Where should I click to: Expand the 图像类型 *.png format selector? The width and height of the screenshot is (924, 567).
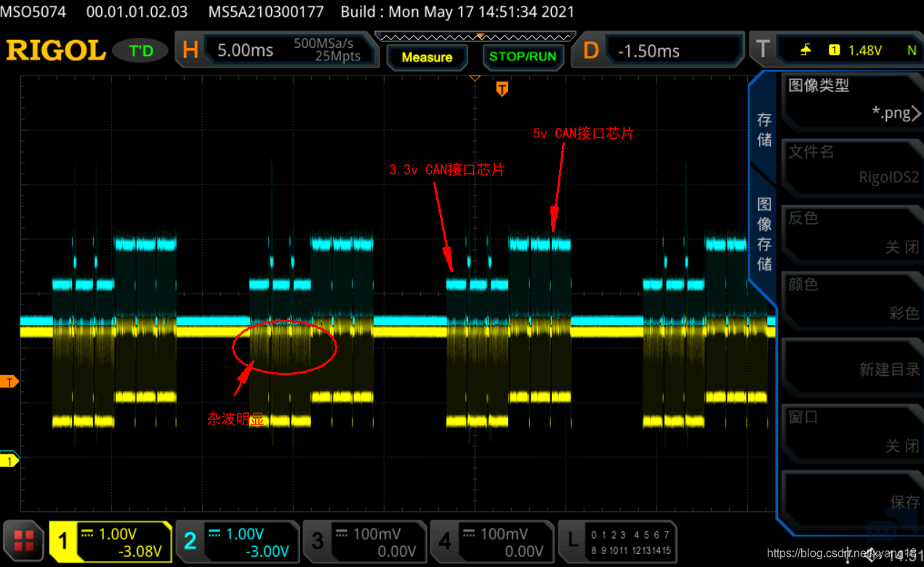pyautogui.click(x=852, y=100)
